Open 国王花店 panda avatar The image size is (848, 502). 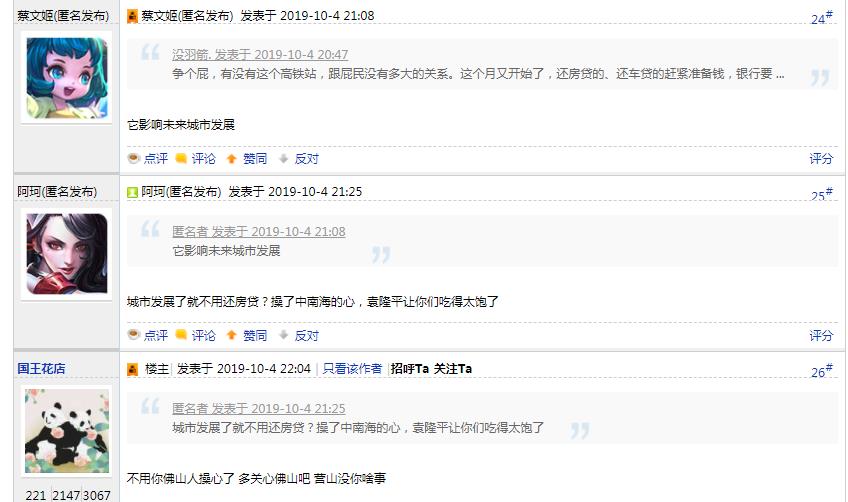[66, 431]
